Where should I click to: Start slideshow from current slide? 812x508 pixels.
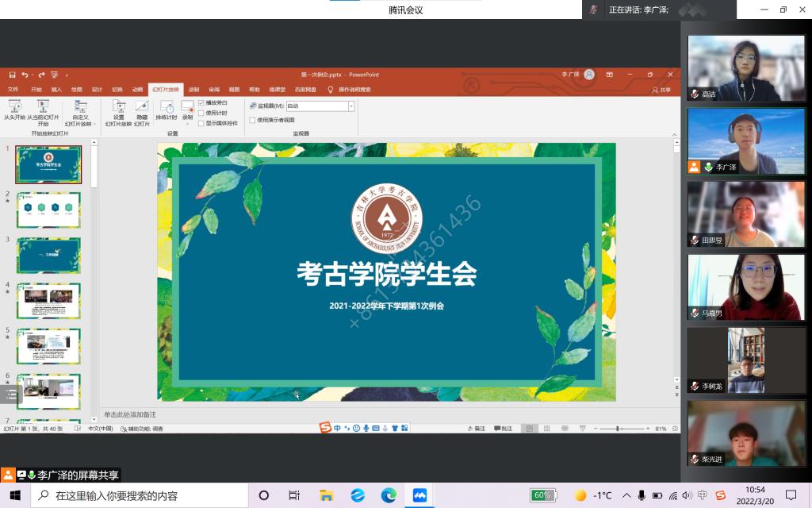(x=43, y=106)
